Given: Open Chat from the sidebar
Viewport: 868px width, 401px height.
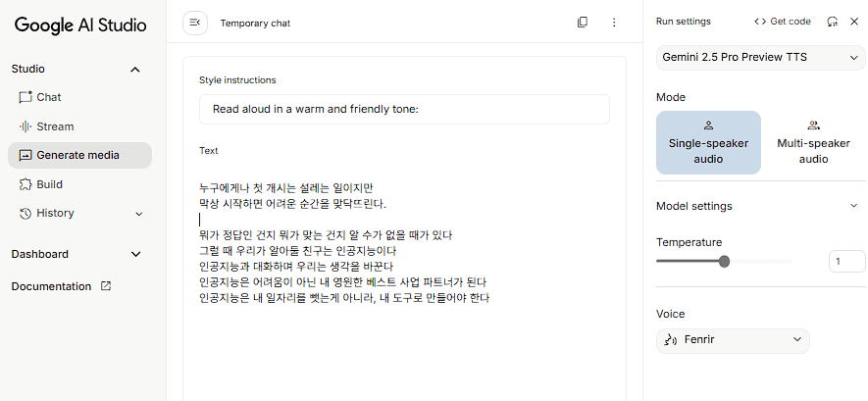Looking at the screenshot, I should coord(48,97).
